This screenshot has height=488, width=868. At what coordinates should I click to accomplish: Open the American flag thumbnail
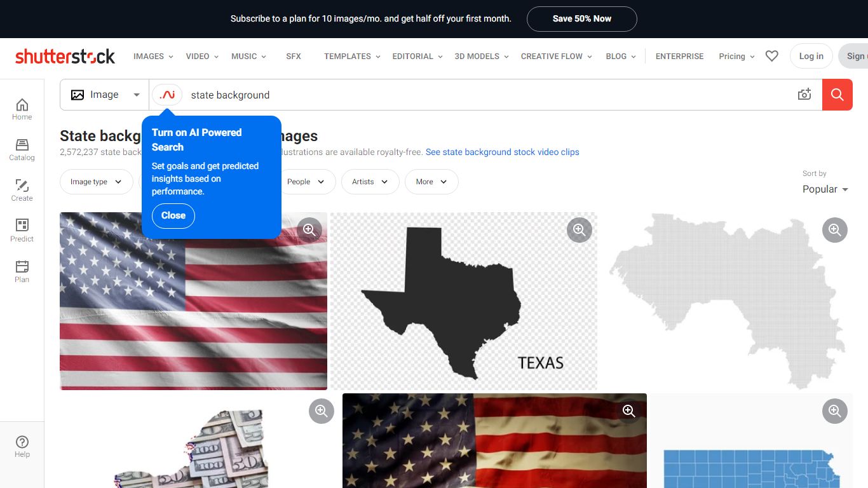[x=193, y=301]
